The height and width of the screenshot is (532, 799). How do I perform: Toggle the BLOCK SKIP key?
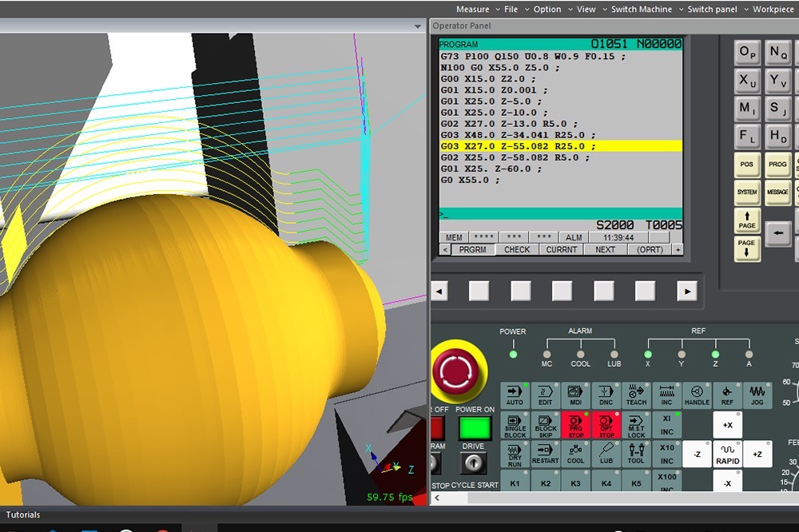[546, 425]
